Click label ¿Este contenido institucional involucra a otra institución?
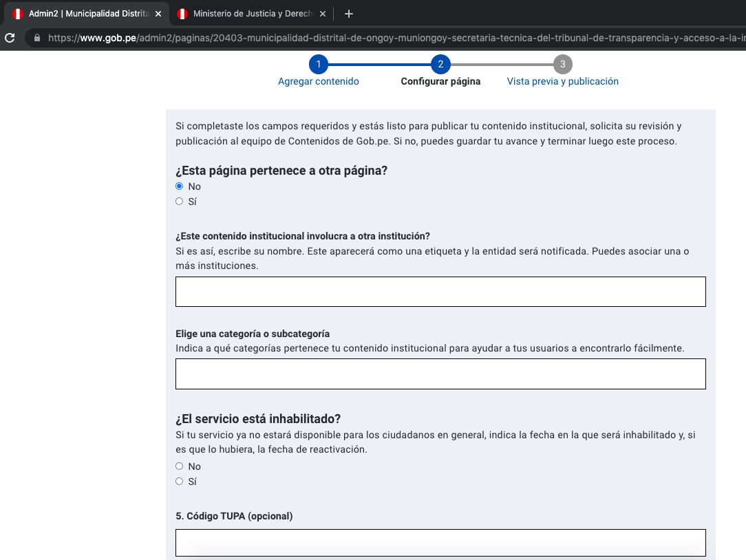Screen dimensions: 746x560 [x=303, y=236]
